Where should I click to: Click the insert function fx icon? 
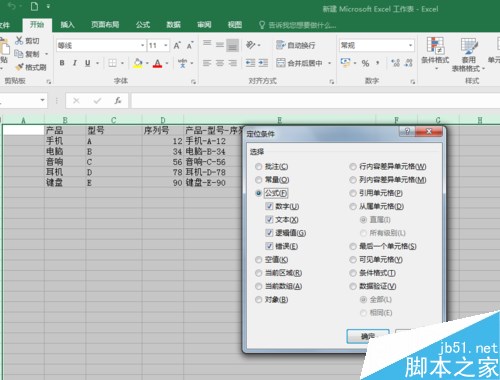coord(118,100)
